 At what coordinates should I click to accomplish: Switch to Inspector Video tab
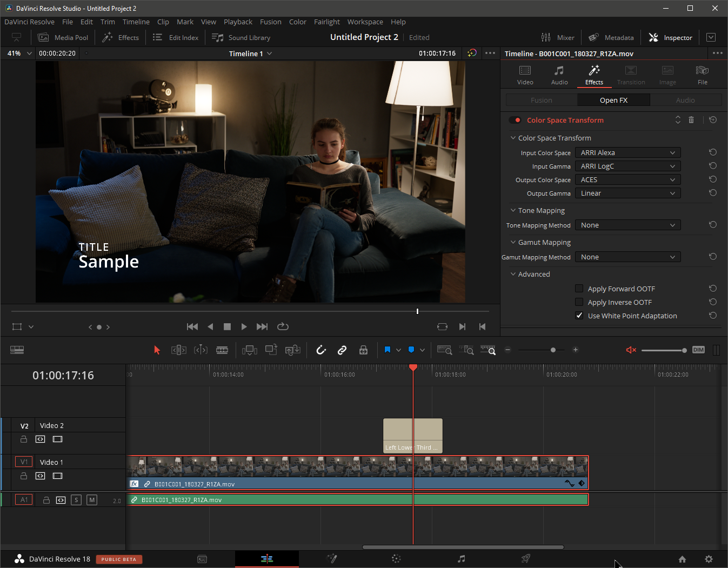coord(525,75)
